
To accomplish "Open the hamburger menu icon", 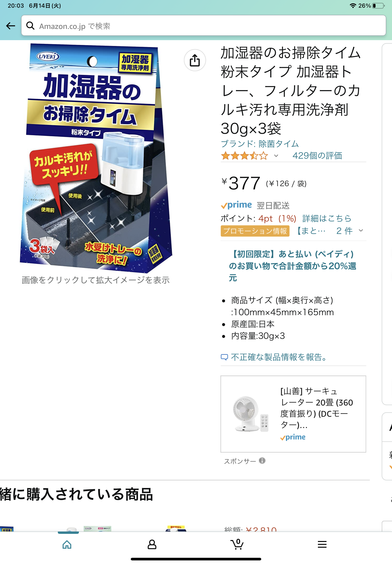I will pyautogui.click(x=322, y=544).
